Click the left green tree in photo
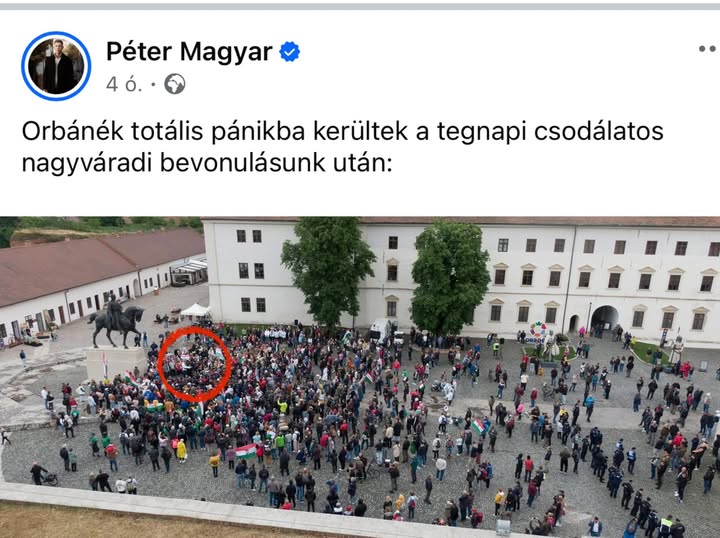Viewport: 720px width, 538px height. pyautogui.click(x=328, y=271)
